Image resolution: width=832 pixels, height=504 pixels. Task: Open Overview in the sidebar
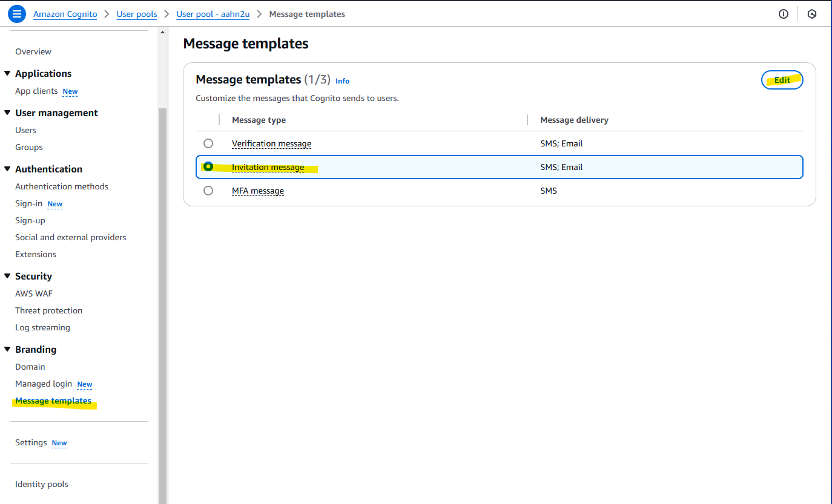33,51
